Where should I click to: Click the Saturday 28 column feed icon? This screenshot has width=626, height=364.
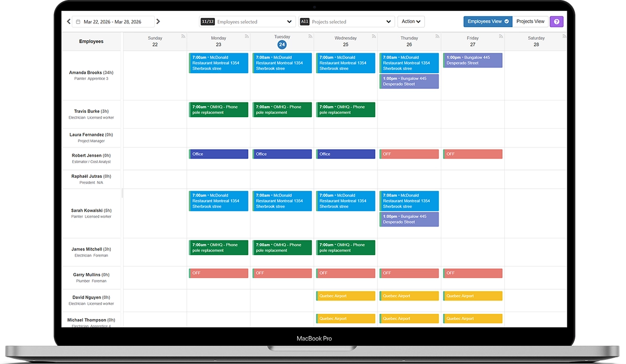click(564, 36)
